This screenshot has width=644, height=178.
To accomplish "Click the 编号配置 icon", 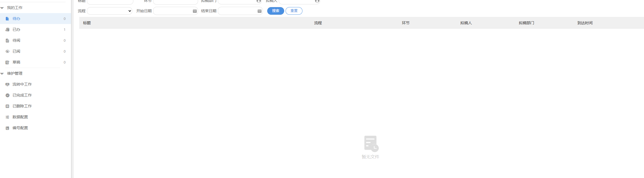I will tap(7, 128).
